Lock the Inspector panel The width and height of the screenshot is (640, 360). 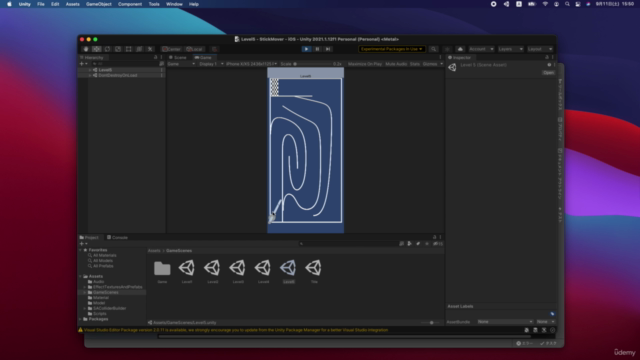coord(547,58)
